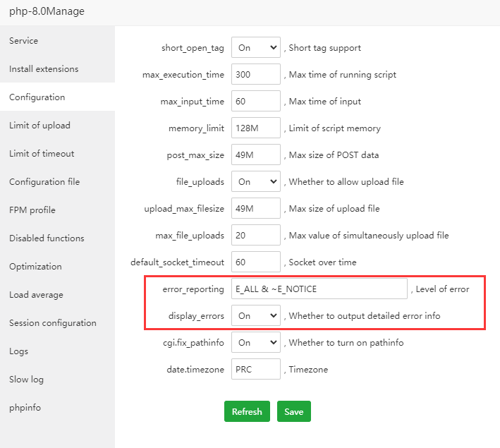This screenshot has height=448, width=500.
Task: Click the upload_max_filesize field
Action: click(x=255, y=209)
